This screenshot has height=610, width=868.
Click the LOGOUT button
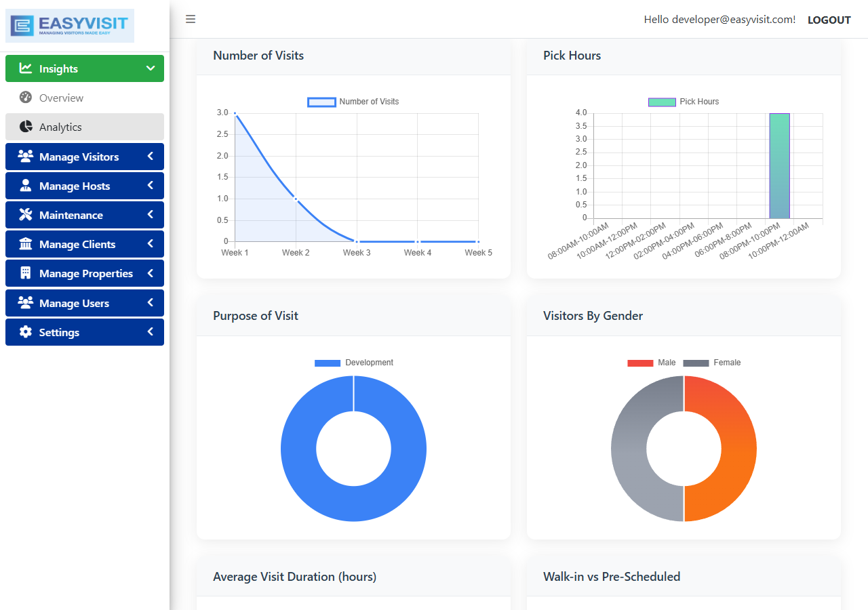tap(829, 19)
